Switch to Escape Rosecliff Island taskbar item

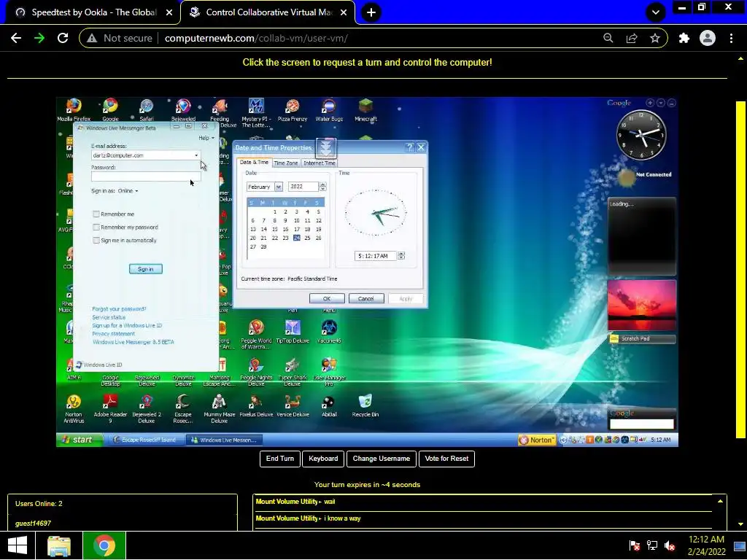[145, 440]
